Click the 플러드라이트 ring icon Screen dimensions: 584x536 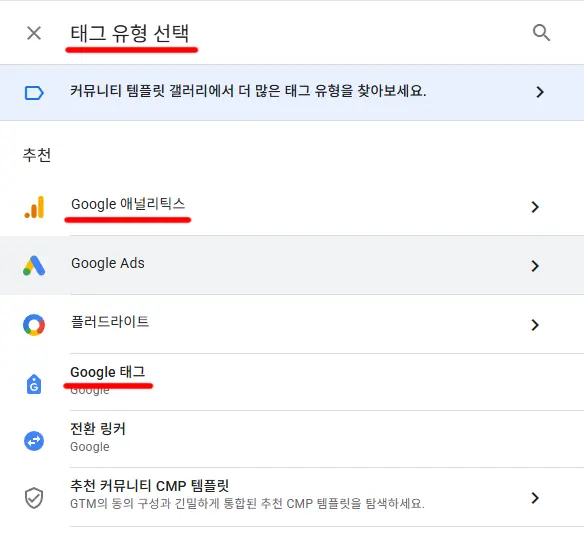[x=34, y=325]
